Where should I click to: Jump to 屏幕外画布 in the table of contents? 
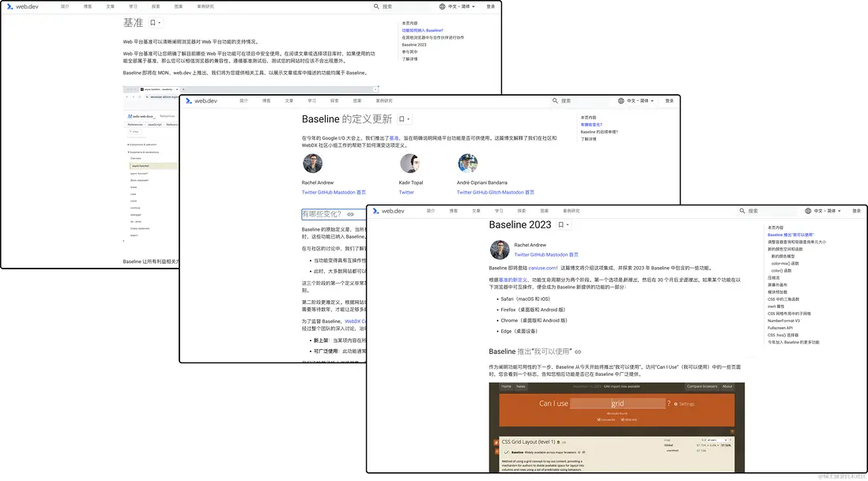click(777, 284)
